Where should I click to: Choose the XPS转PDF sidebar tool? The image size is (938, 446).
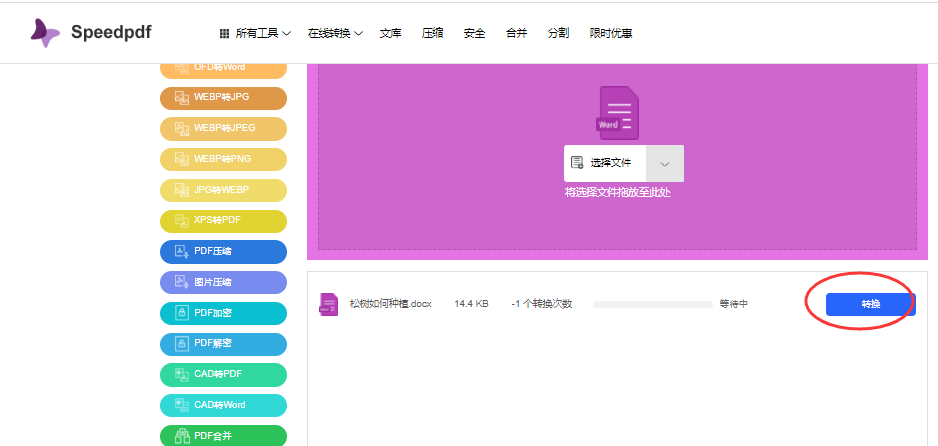(x=223, y=221)
